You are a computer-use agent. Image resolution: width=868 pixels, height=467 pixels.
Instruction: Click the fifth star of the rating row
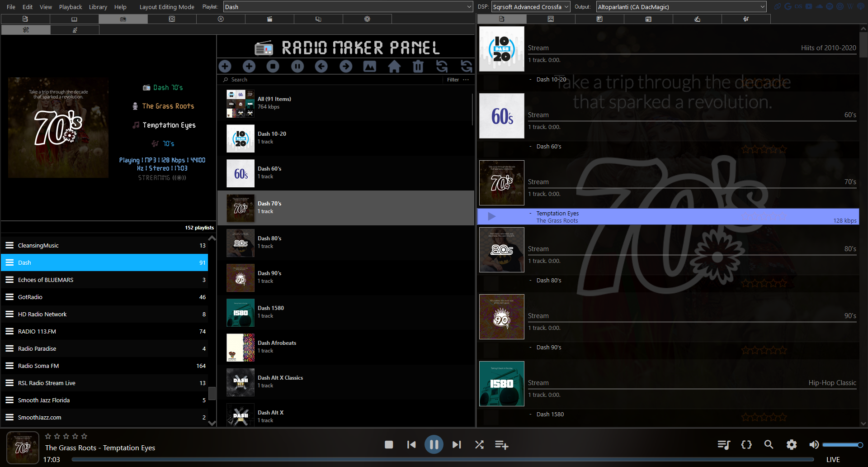tap(84, 436)
